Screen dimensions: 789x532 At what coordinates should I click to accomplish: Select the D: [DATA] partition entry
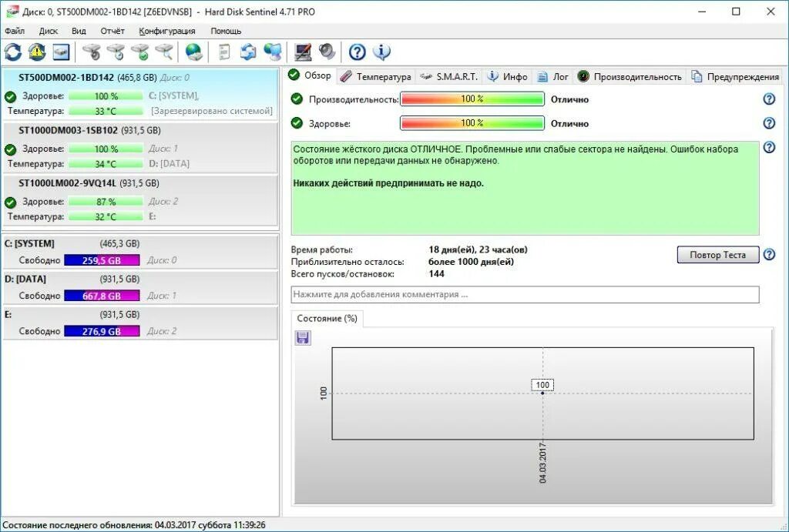coord(140,287)
